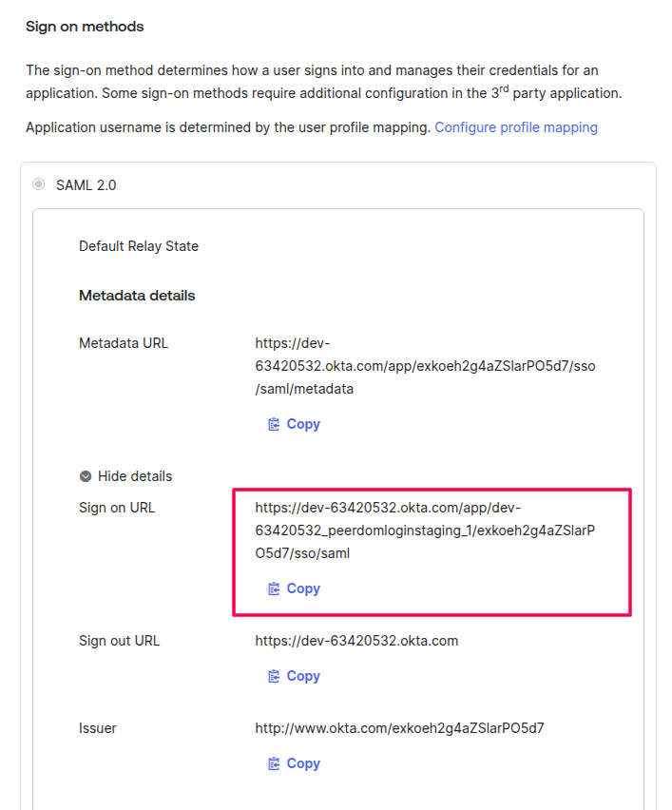Click the Sign on methods heading
Screen dimensions: 672x810
click(x=85, y=27)
